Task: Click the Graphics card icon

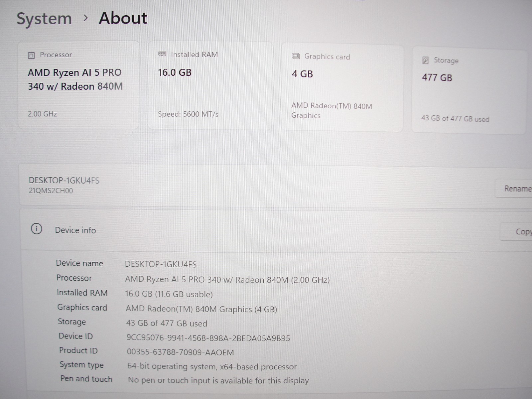Action: (296, 56)
